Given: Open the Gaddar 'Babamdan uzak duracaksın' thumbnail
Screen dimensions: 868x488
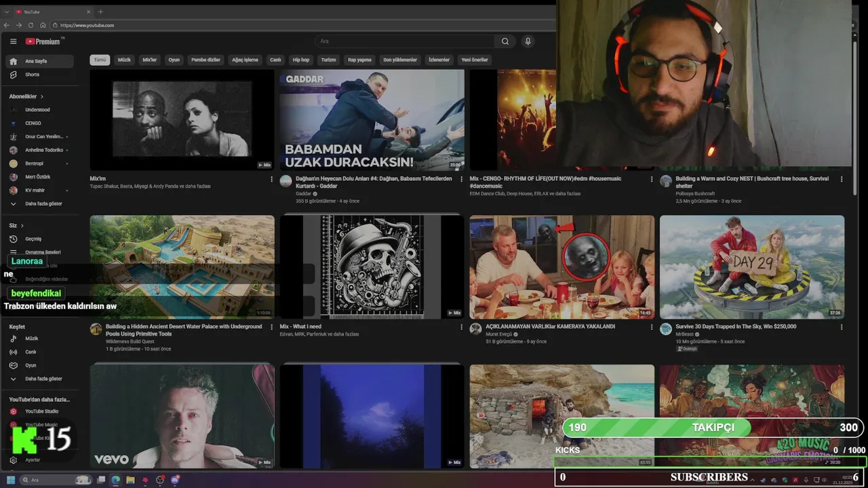Looking at the screenshot, I should pyautogui.click(x=372, y=119).
